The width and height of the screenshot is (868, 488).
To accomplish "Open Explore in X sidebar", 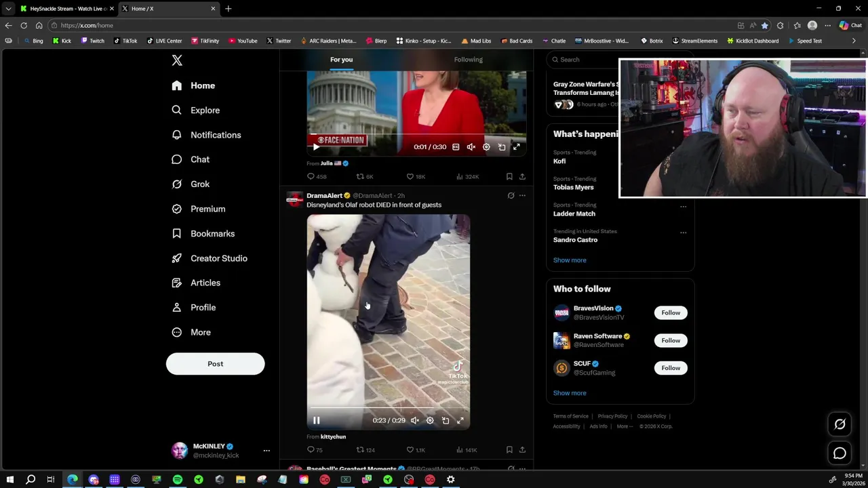I will tap(196, 110).
